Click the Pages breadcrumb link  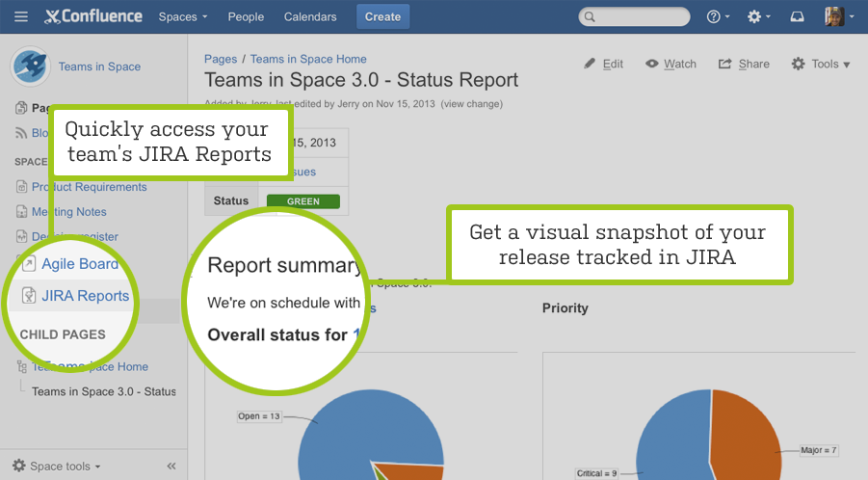[221, 59]
